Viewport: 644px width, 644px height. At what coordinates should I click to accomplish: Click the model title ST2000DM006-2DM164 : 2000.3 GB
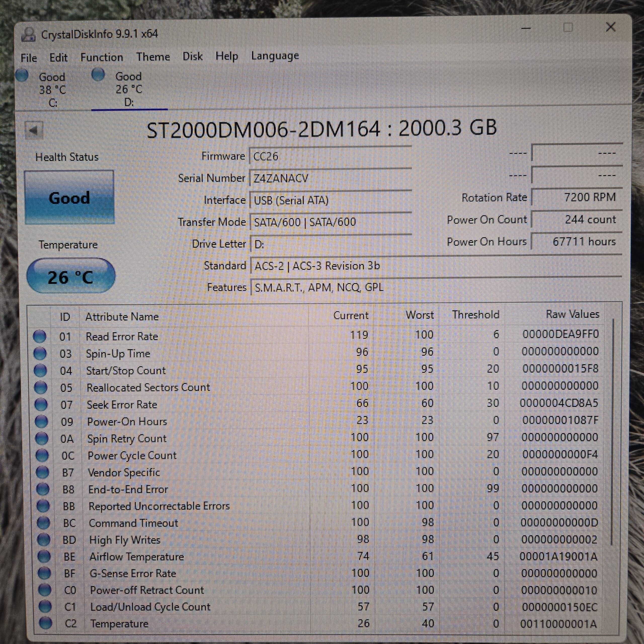click(x=322, y=129)
